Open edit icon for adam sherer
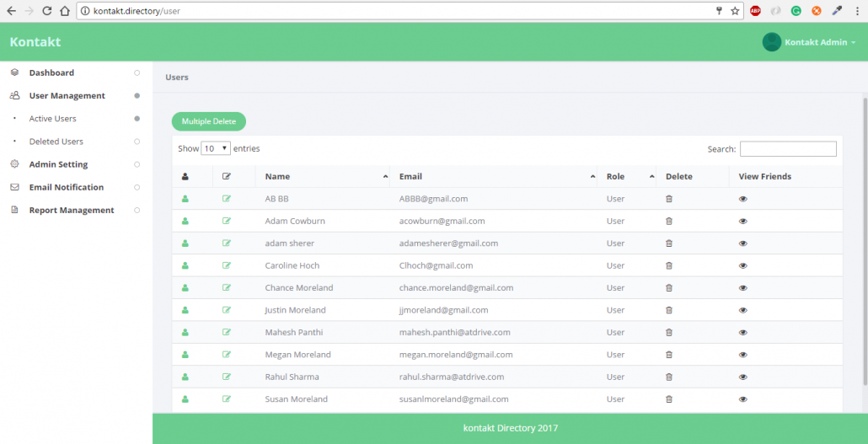868x444 pixels. pos(227,243)
